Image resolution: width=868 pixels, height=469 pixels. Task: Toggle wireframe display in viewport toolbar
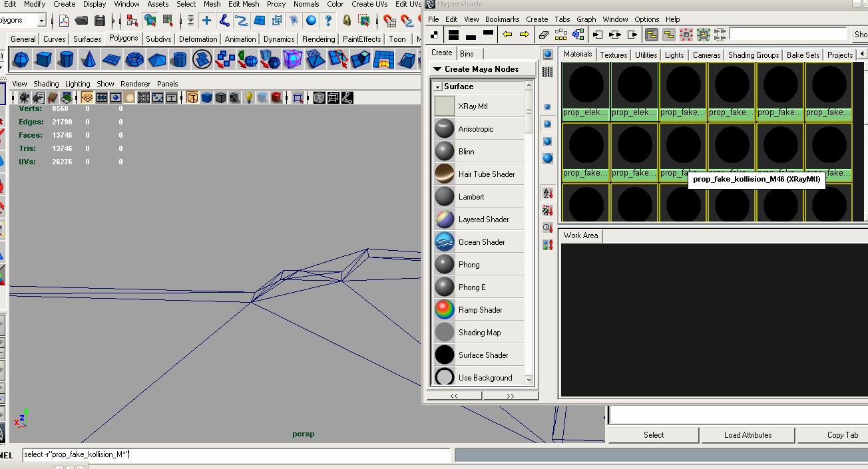192,98
